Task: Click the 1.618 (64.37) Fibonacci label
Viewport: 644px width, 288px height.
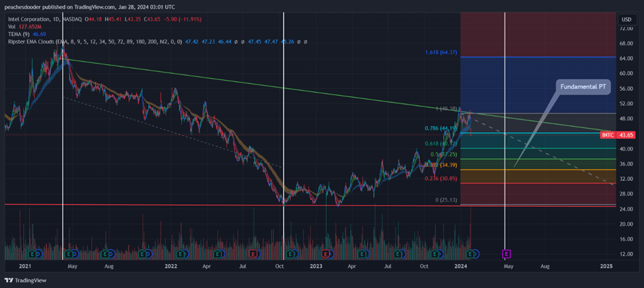Action: [441, 53]
